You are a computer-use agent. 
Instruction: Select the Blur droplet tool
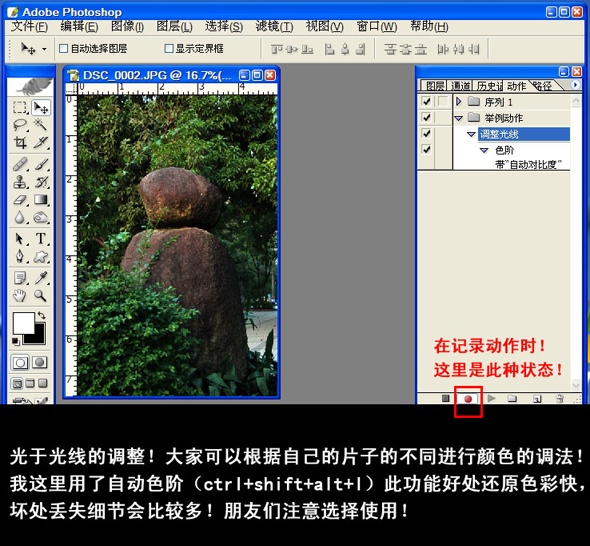point(20,217)
